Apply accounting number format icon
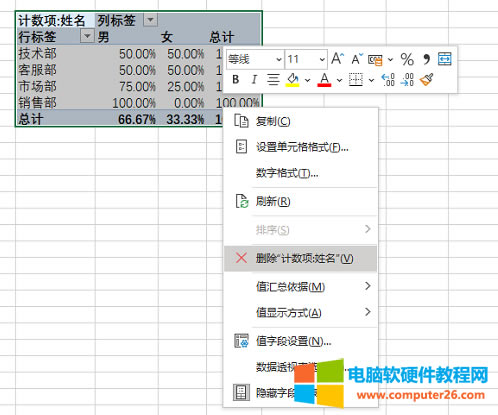Viewport: 498px width, 415px height. pos(375,60)
